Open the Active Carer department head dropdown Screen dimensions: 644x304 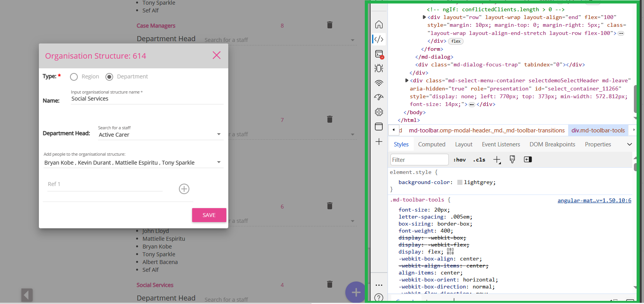pos(160,135)
